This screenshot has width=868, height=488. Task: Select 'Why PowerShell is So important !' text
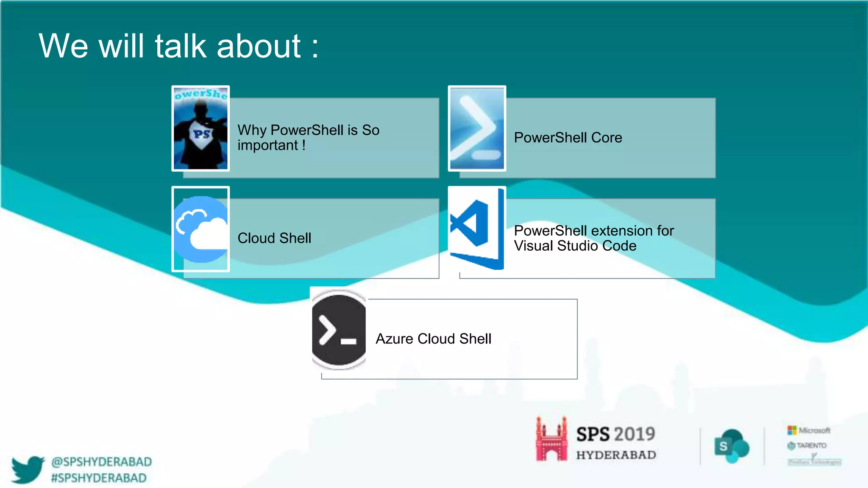click(309, 138)
